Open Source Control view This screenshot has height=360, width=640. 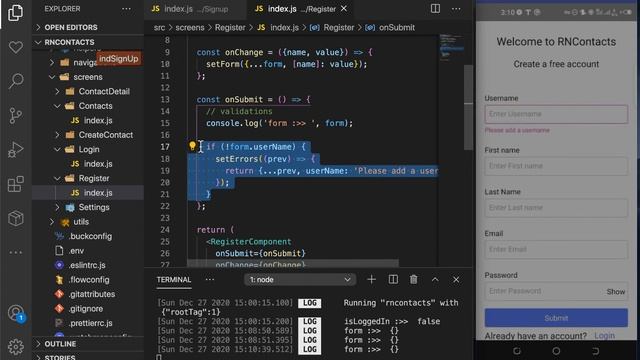(16, 115)
